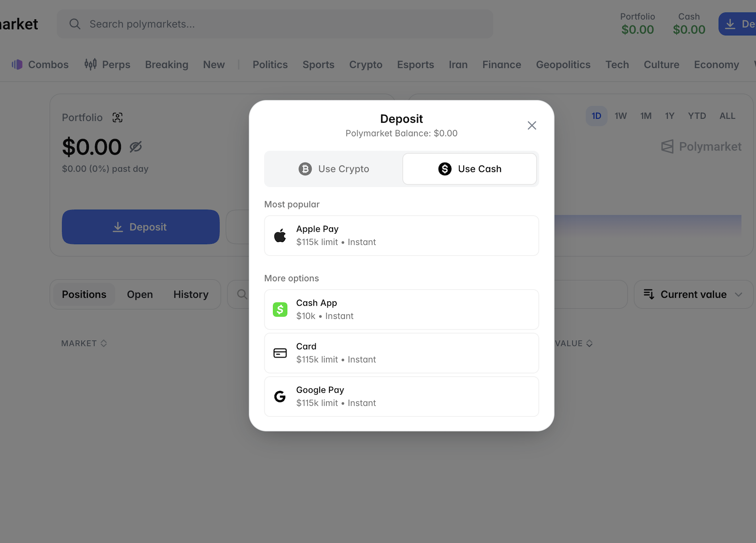Open Sports category
This screenshot has width=756, height=543.
pyautogui.click(x=318, y=65)
